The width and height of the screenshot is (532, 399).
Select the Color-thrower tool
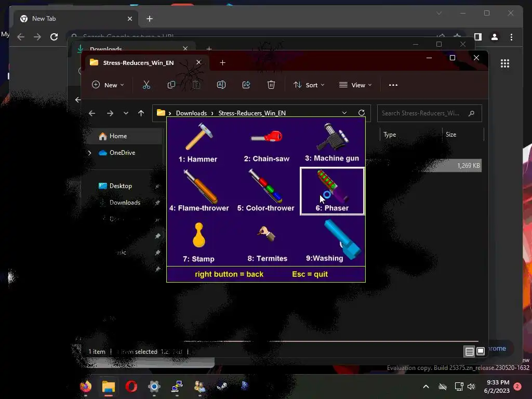click(265, 191)
